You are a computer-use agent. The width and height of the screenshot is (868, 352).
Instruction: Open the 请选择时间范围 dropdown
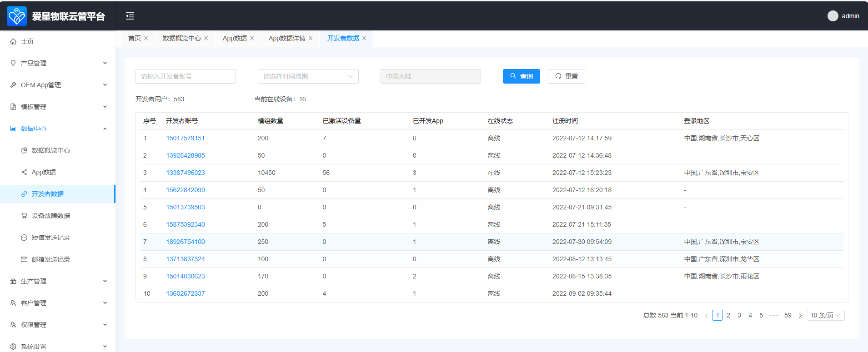click(308, 76)
